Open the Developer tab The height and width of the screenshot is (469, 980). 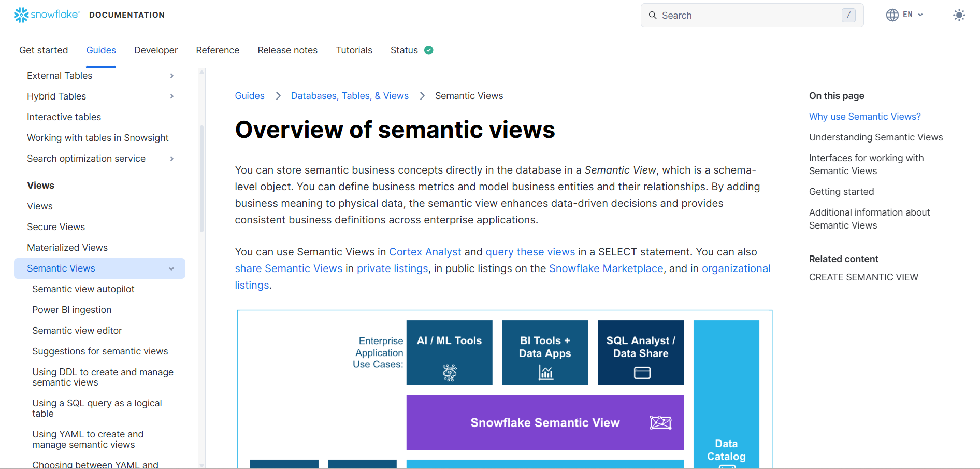156,50
